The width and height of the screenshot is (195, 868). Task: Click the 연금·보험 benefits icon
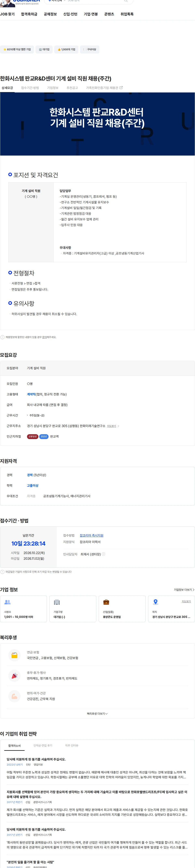14,655
